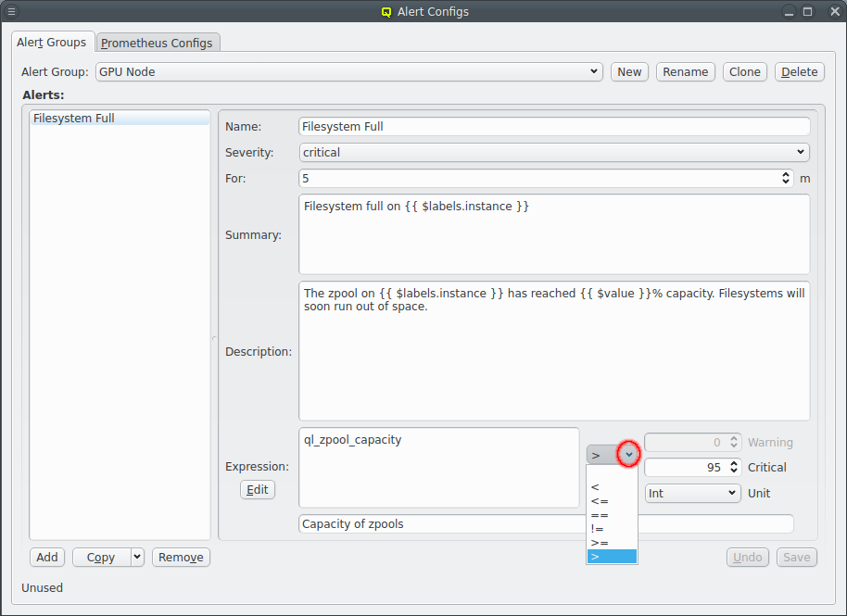Choose the <= operator from the list
Image resolution: width=847 pixels, height=616 pixels.
[612, 501]
